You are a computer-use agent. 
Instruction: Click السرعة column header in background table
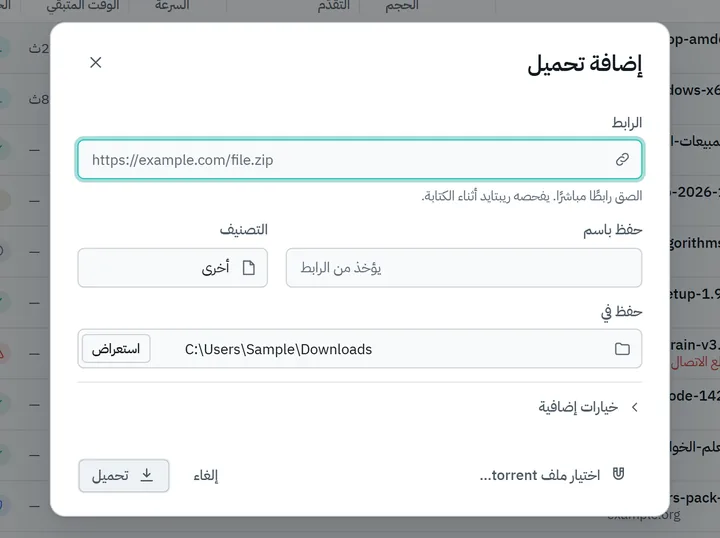pyautogui.click(x=172, y=6)
